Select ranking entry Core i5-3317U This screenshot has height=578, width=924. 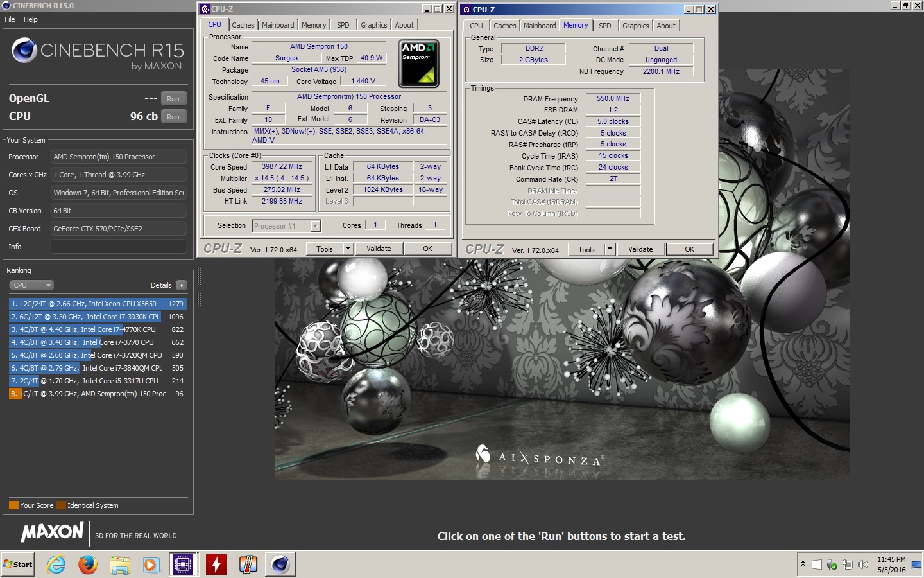pos(98,381)
